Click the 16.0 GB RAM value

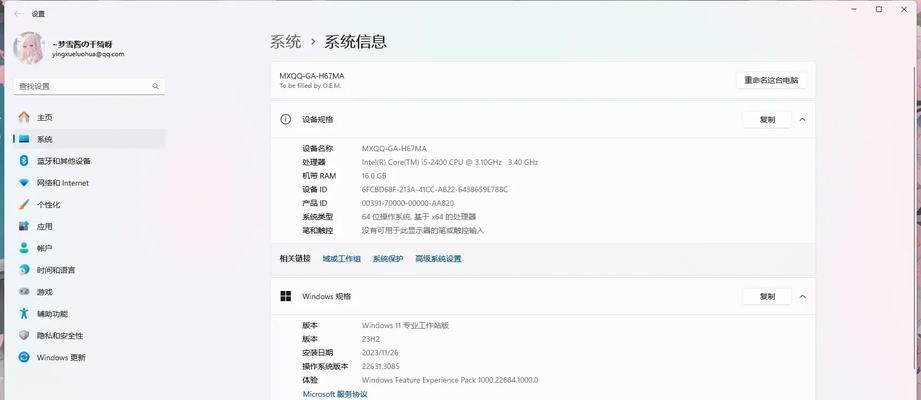(x=374, y=176)
